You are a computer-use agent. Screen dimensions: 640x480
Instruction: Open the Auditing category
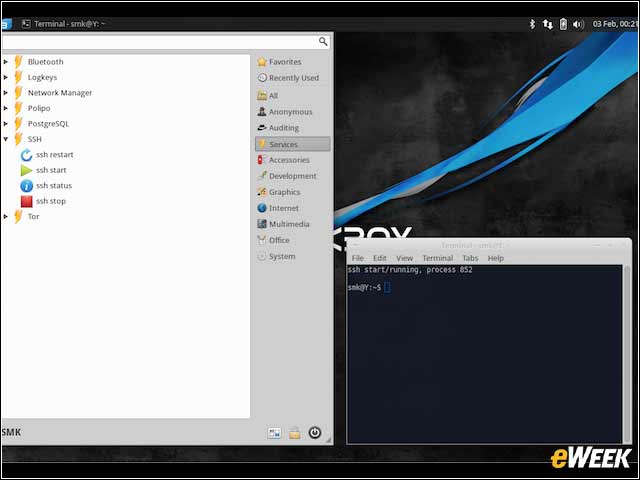[278, 128]
